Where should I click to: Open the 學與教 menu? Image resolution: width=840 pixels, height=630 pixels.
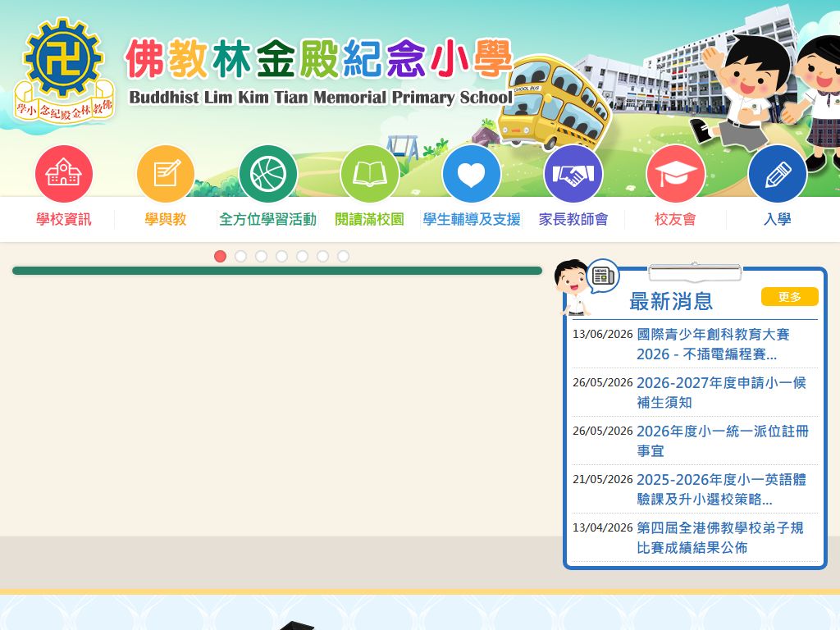[x=166, y=219]
